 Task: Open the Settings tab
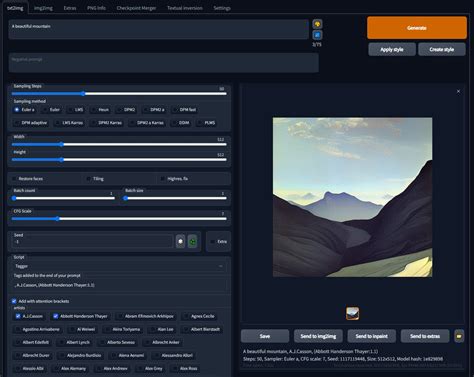222,8
